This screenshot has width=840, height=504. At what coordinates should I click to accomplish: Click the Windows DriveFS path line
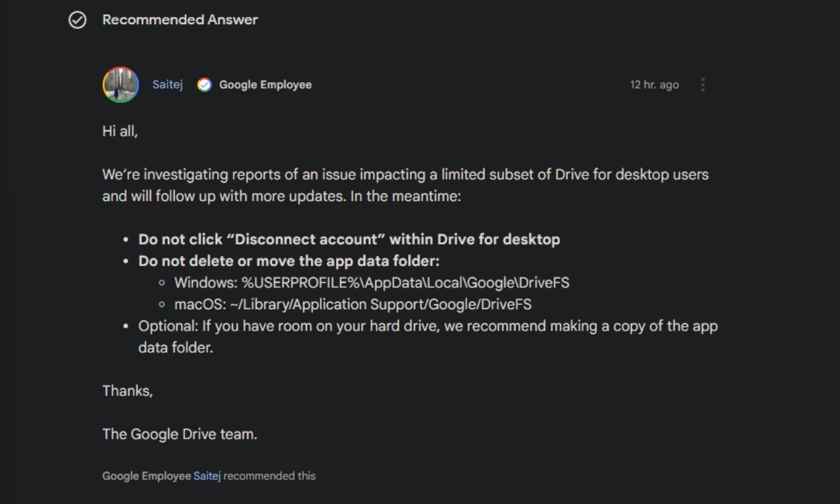point(372,283)
